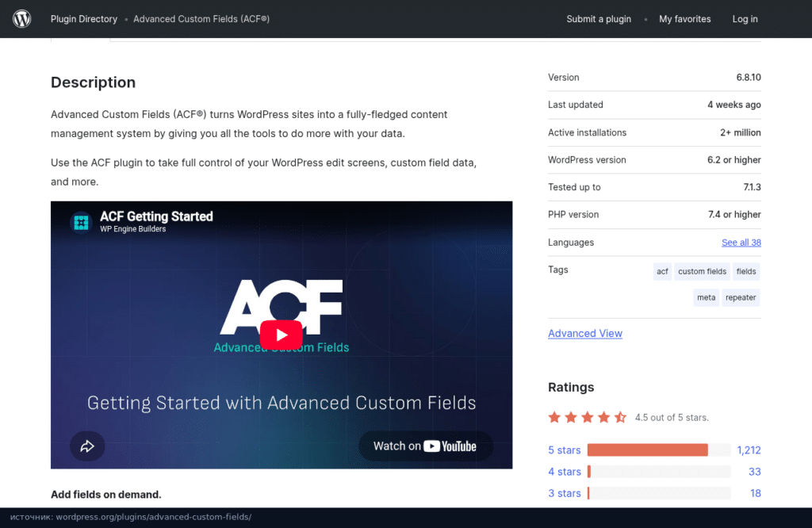Click the source URL caption at bottom
Image resolution: width=812 pixels, height=528 pixels.
point(131,517)
